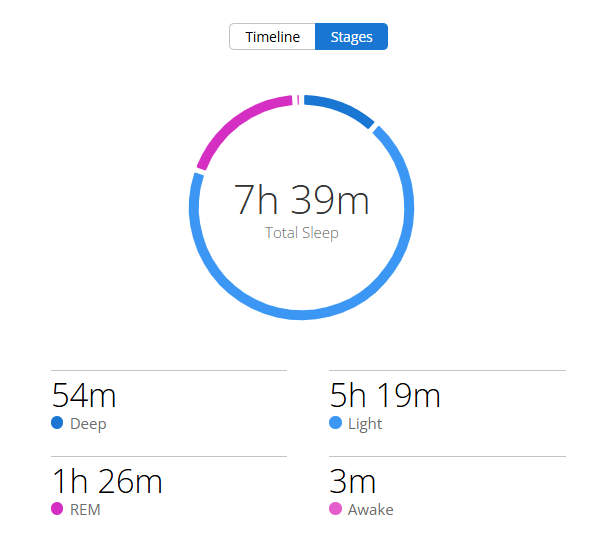Click the Total Sleep caption

302,233
